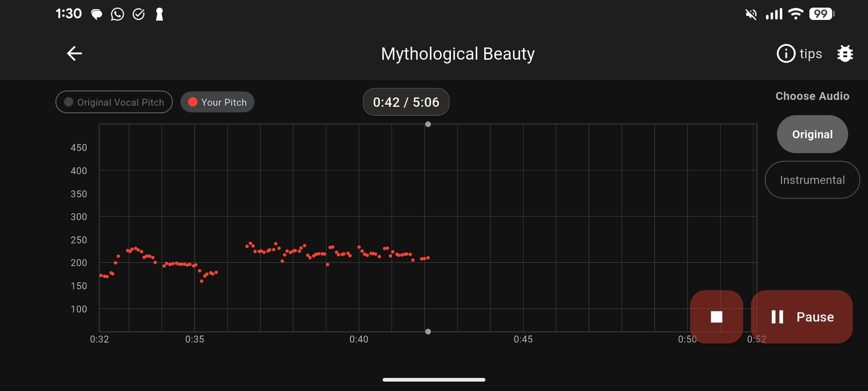The width and height of the screenshot is (868, 391).
Task: Tap the muted sound icon in status bar
Action: tap(751, 14)
